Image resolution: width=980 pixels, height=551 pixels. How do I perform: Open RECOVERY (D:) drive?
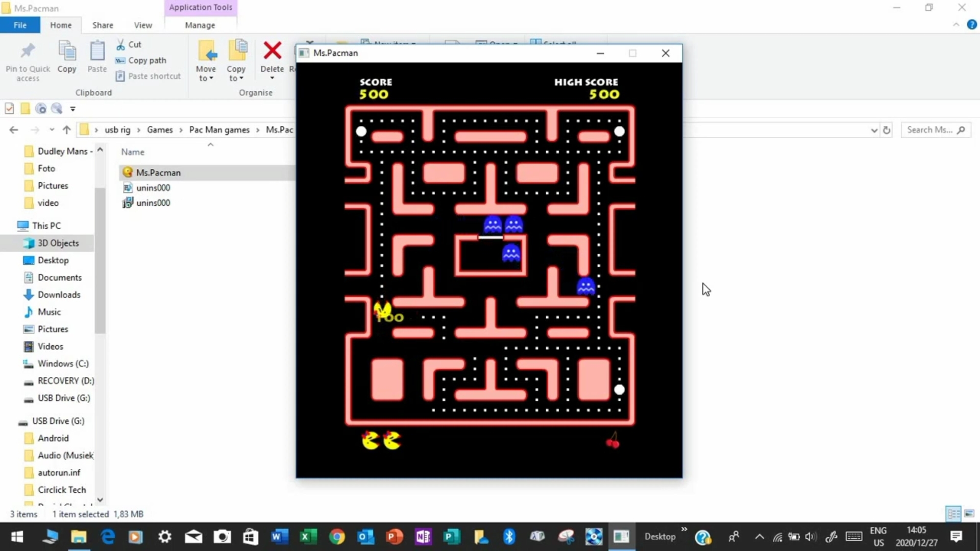tap(65, 381)
